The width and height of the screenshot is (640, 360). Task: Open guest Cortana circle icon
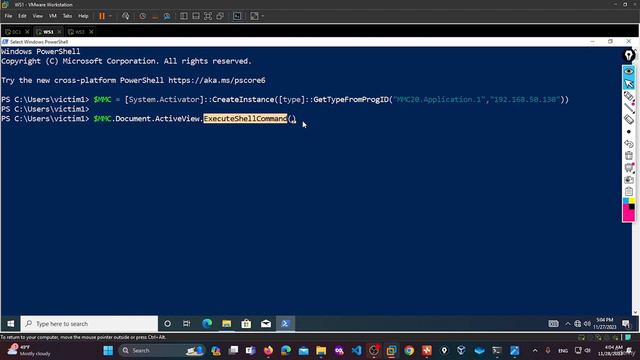pyautogui.click(x=167, y=324)
